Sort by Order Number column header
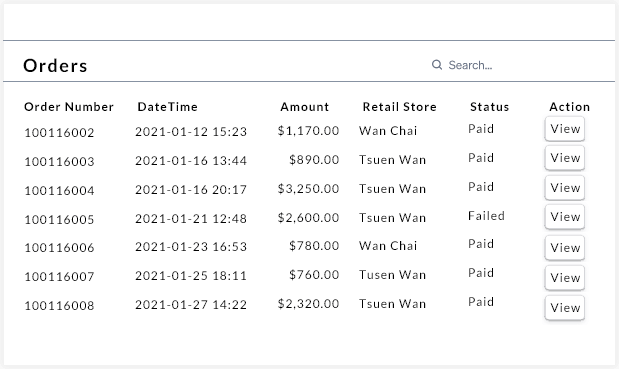 [69, 107]
